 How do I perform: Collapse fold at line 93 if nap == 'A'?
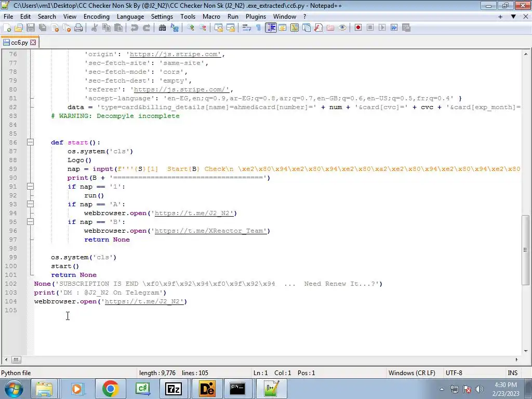point(30,204)
